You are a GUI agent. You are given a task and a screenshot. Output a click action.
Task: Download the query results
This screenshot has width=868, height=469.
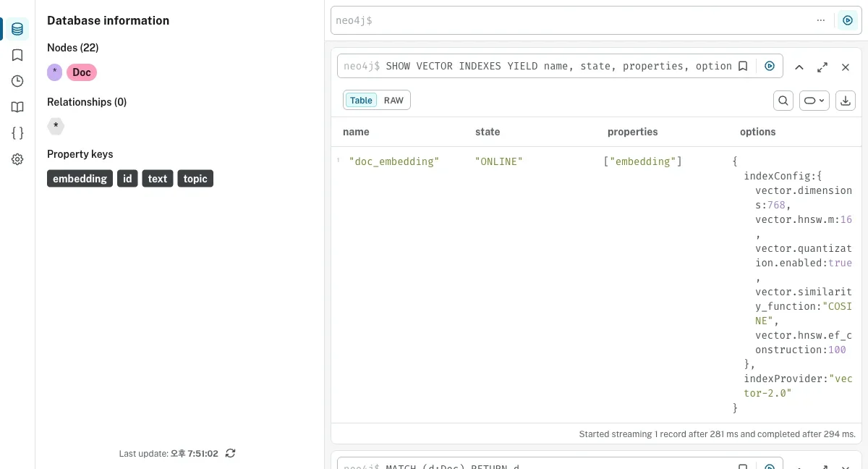click(846, 101)
